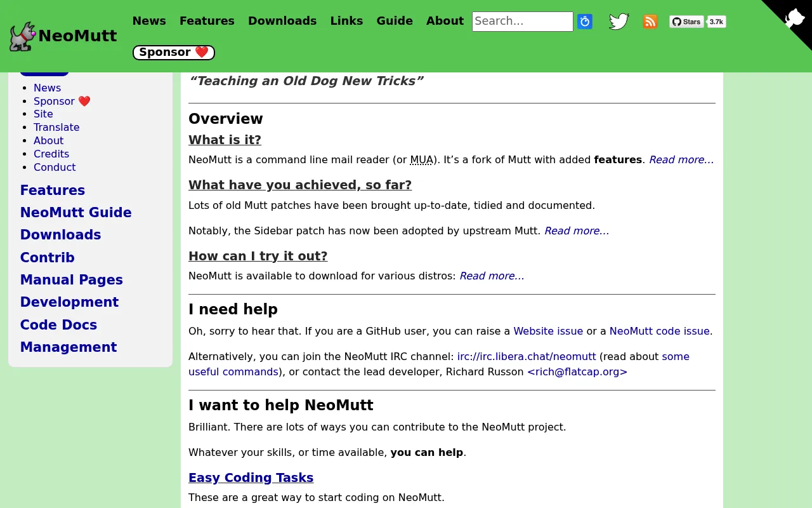The height and width of the screenshot is (508, 812).
Task: Click 'What have you achieved, so far?' heading
Action: point(300,185)
